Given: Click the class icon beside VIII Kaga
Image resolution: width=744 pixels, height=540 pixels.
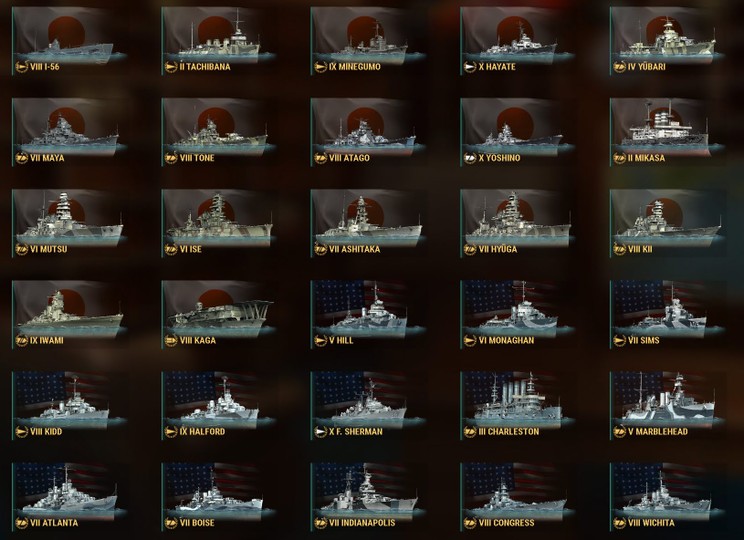Looking at the screenshot, I should click(x=171, y=340).
